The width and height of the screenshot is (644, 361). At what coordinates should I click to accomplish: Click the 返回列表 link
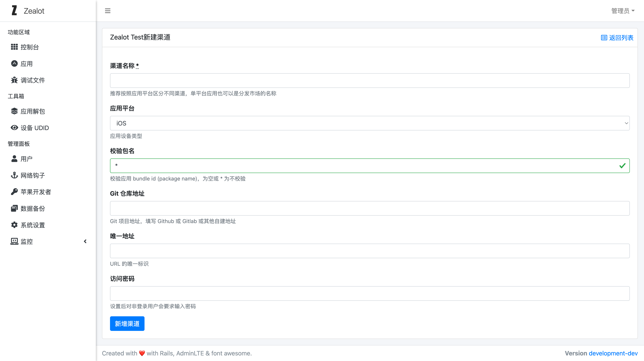(x=617, y=38)
